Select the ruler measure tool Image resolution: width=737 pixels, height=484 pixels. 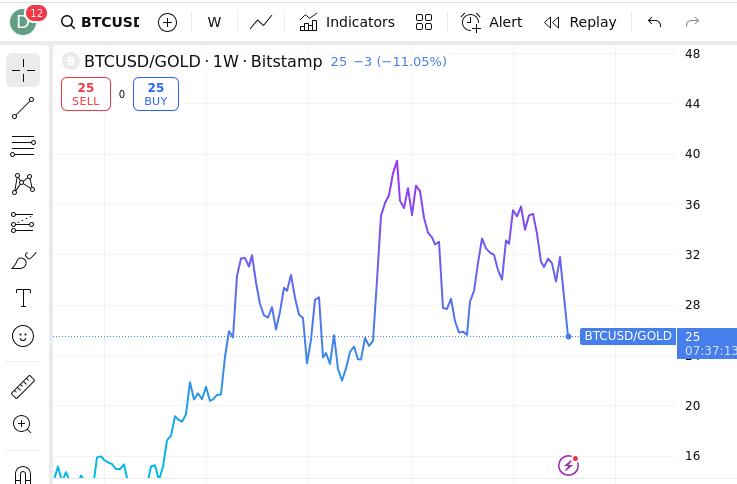click(23, 386)
